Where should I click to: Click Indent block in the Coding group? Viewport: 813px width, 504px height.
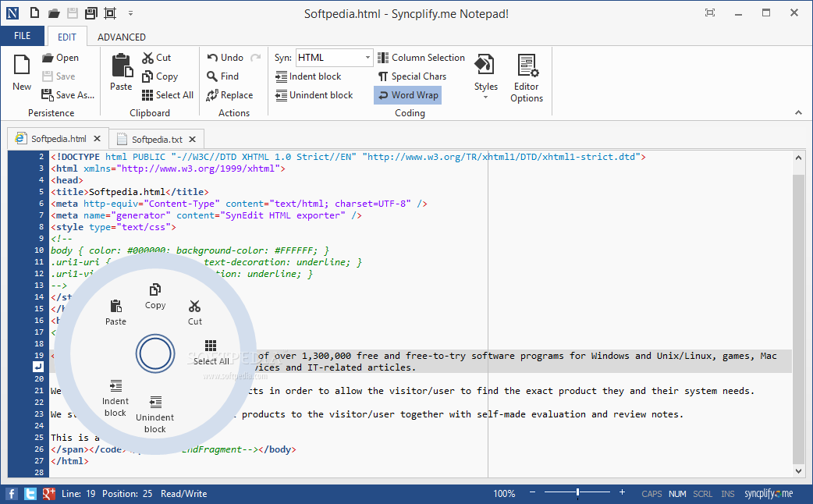click(308, 76)
